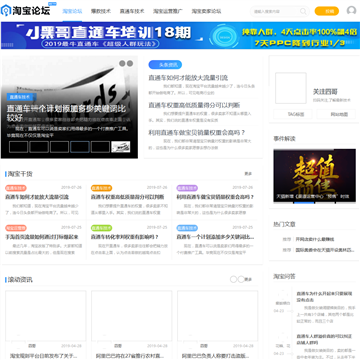This screenshot has height=360, width=360.
Task: Click green tag above 直通车转化率 card
Action: click(102, 228)
